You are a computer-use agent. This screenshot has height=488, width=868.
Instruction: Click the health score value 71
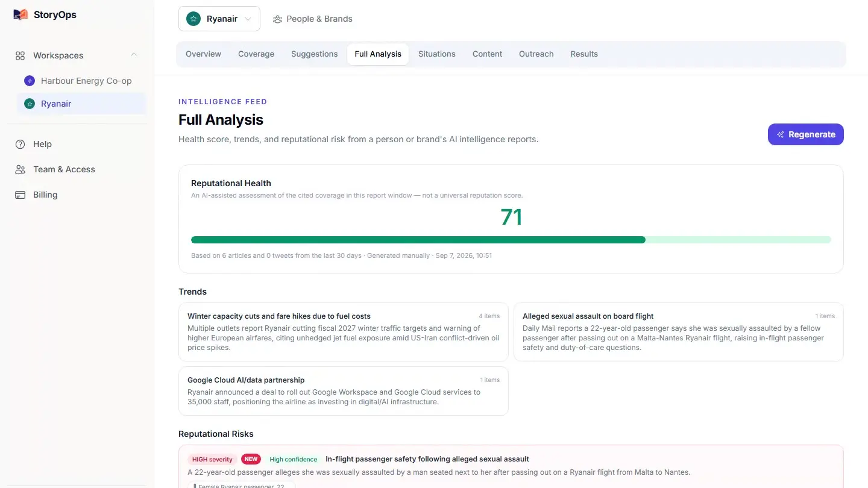pos(511,217)
